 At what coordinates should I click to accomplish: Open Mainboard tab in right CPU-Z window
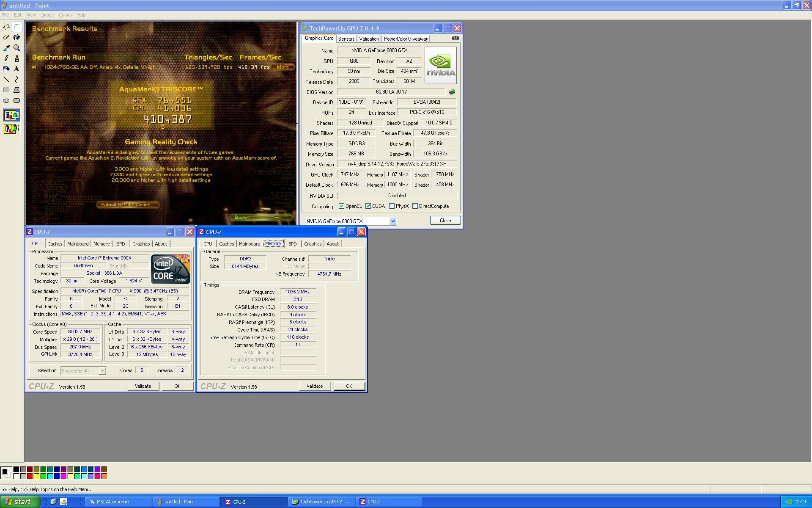pyautogui.click(x=250, y=244)
